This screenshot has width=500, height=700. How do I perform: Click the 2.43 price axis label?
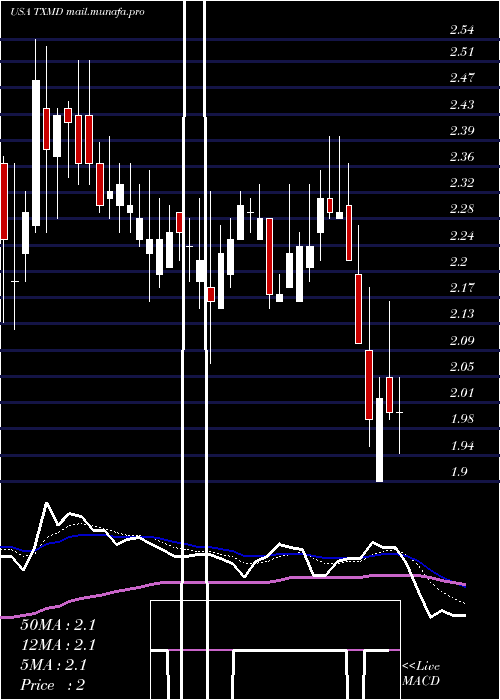pos(462,104)
